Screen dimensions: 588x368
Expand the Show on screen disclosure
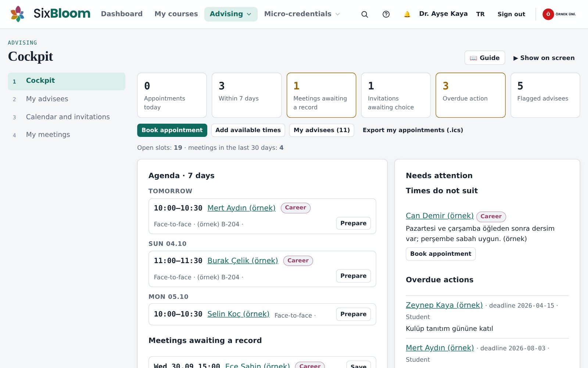(x=544, y=58)
